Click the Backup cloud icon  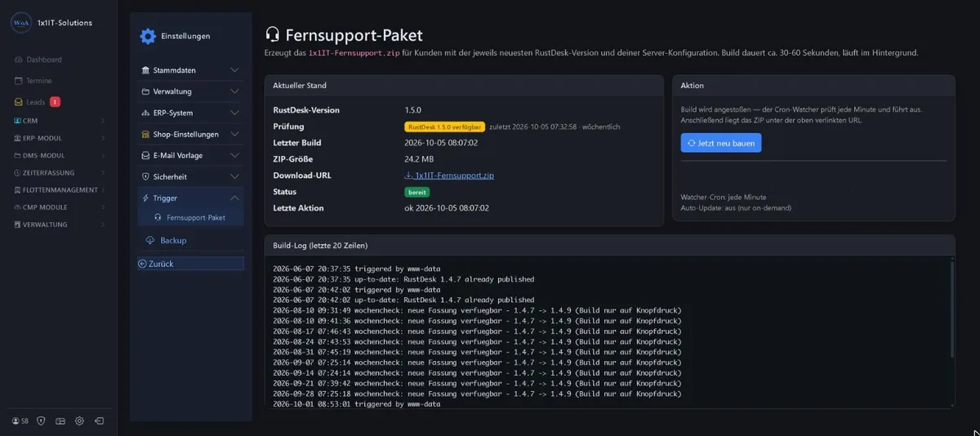click(x=150, y=240)
